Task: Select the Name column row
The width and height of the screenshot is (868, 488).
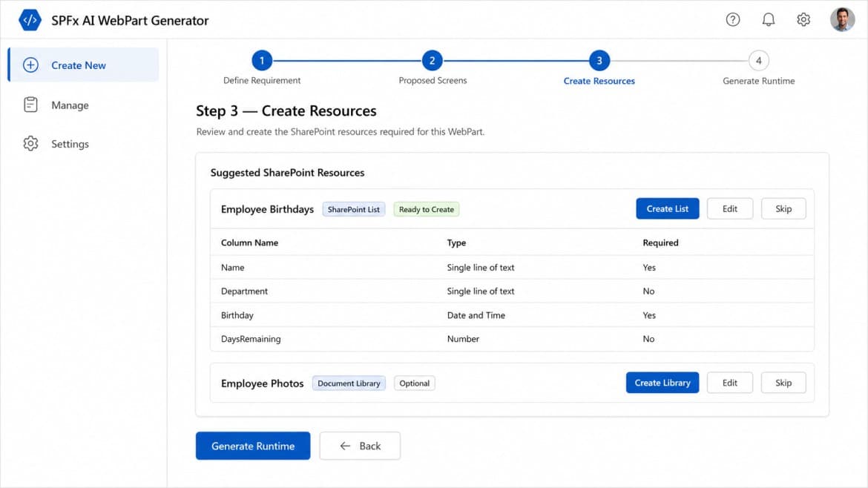Action: (x=512, y=267)
